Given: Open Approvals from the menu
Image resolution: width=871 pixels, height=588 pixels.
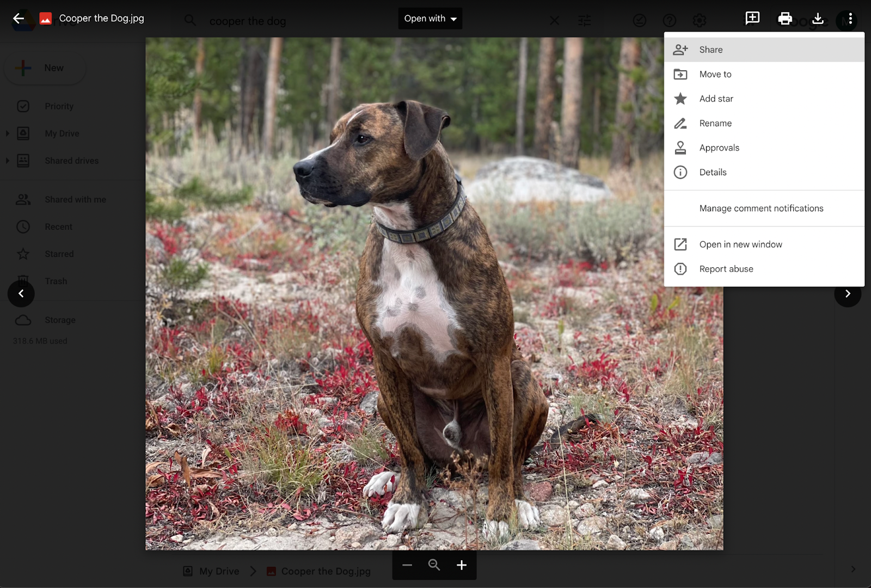Looking at the screenshot, I should (x=764, y=148).
